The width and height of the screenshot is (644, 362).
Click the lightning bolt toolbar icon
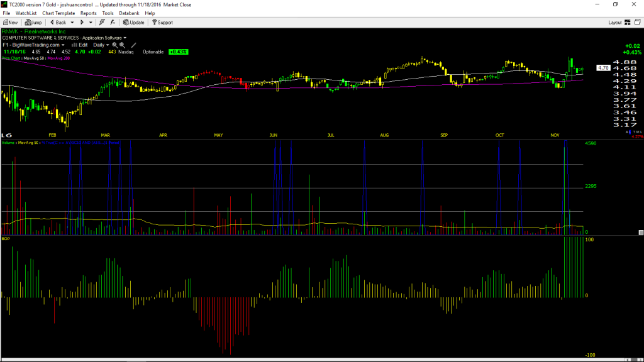tap(103, 23)
